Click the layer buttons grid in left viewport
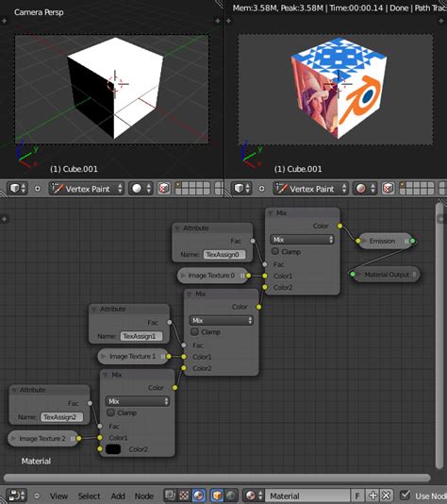447x504 pixels. click(192, 189)
